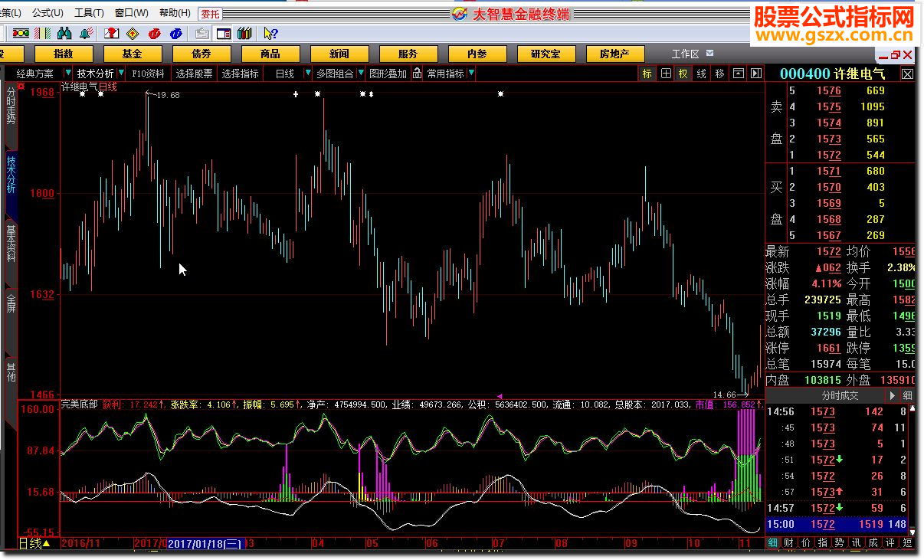Click 选择指标 in the chart toolbar

tap(241, 74)
